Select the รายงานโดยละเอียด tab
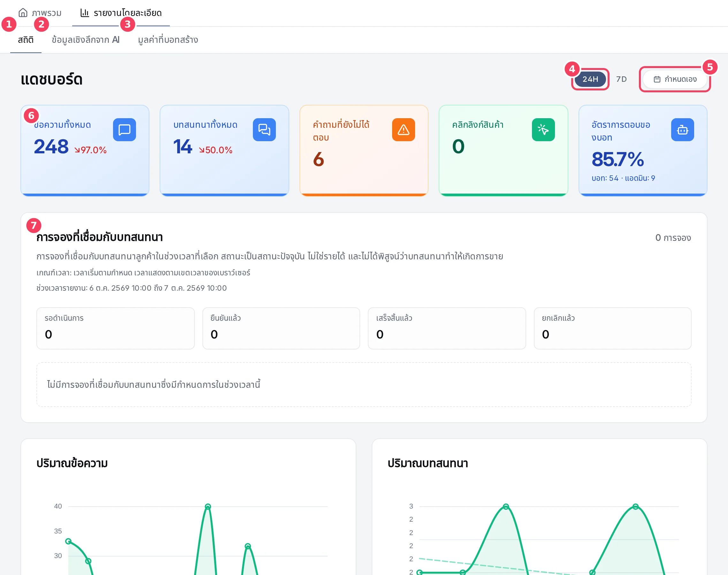Viewport: 728px width, 575px height. point(121,13)
